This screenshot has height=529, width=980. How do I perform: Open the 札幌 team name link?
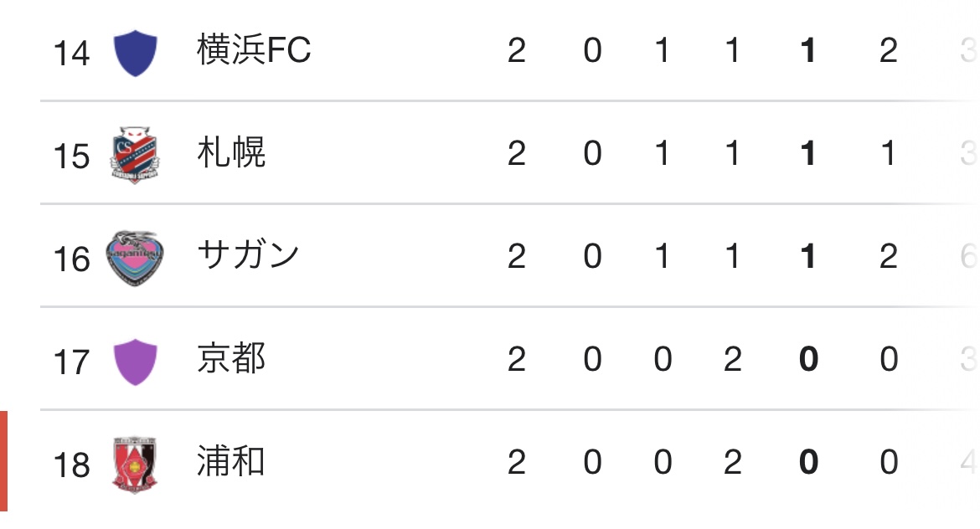[x=231, y=152]
